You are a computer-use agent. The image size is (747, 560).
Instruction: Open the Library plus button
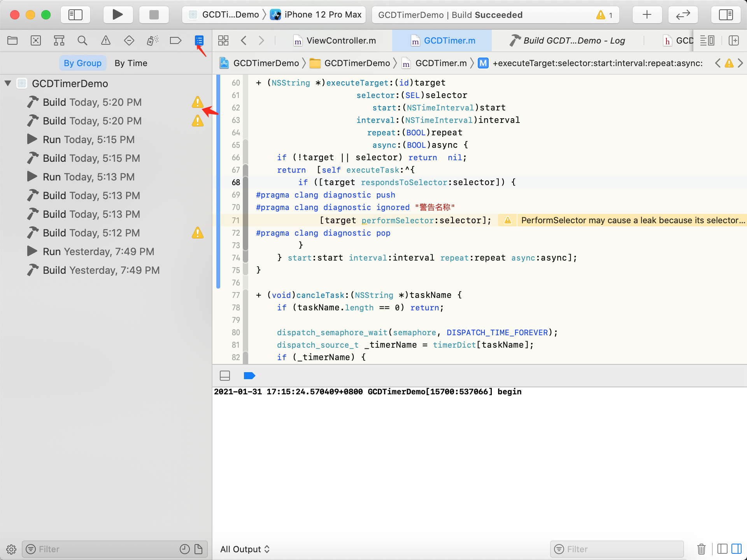[x=647, y=15]
